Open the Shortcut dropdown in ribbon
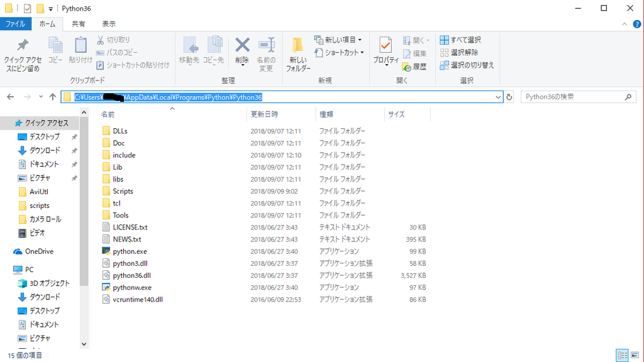Screen dimensions: 644x362 tap(339, 53)
